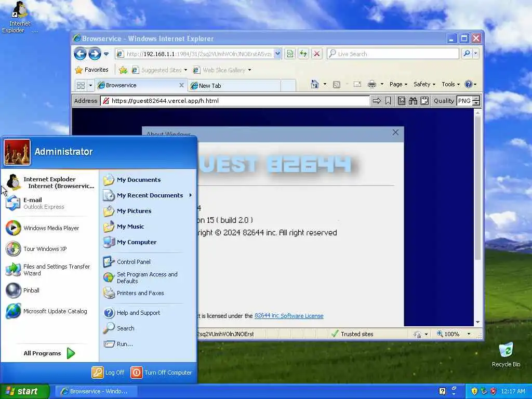Open the Tools menu
Screen dimensions: 532x399
450,84
